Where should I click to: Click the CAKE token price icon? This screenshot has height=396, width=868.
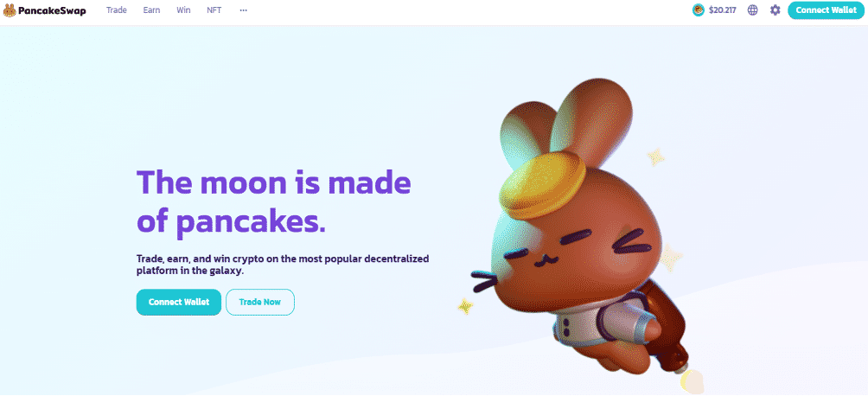(699, 10)
